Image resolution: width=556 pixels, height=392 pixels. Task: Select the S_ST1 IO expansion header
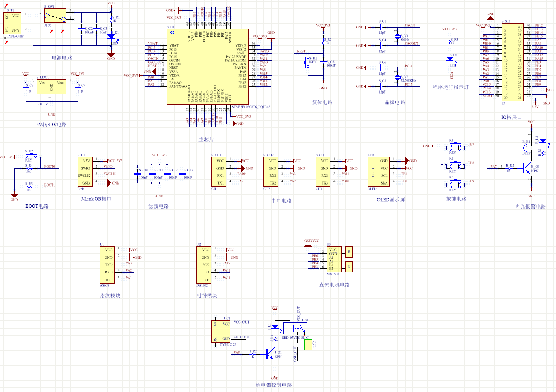tap(513, 62)
